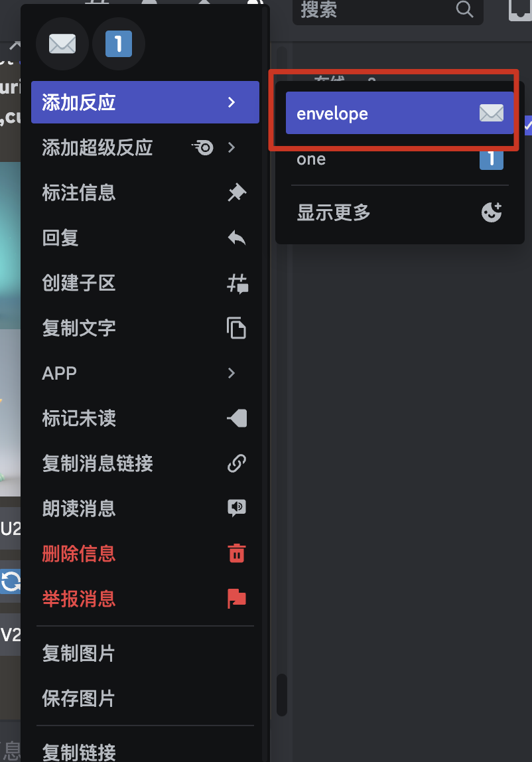Screen dimensions: 532x762
Task: Click the reply arrow icon beside 回复
Action: [x=237, y=238]
